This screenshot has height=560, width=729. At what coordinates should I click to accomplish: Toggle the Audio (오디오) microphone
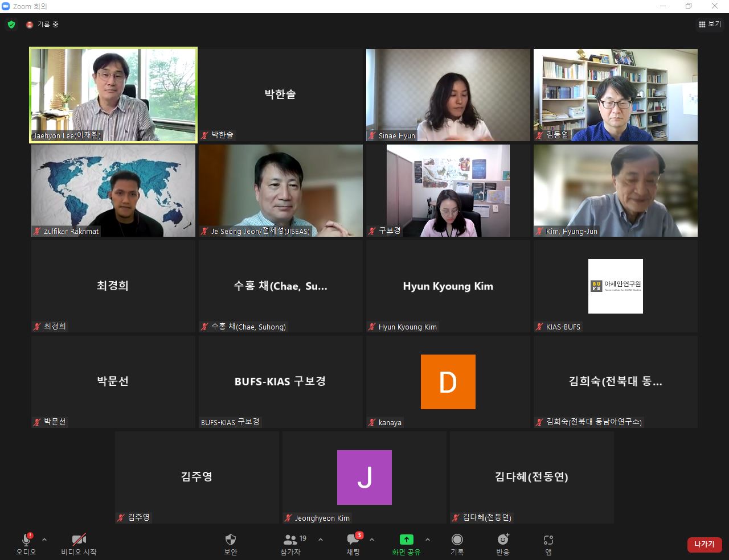[26, 540]
